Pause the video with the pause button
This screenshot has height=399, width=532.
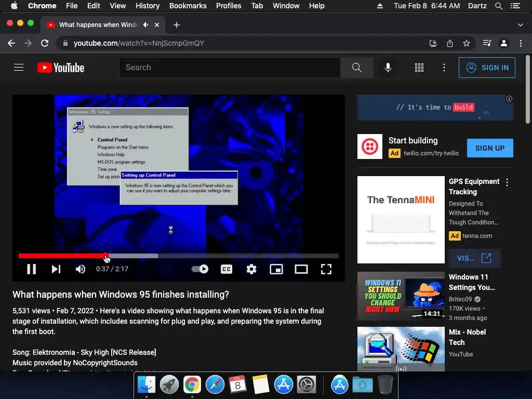(32, 269)
